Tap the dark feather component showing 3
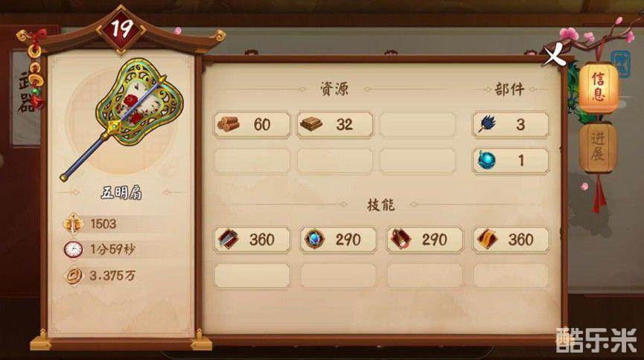Viewport: 644px width, 360px height. [x=511, y=124]
